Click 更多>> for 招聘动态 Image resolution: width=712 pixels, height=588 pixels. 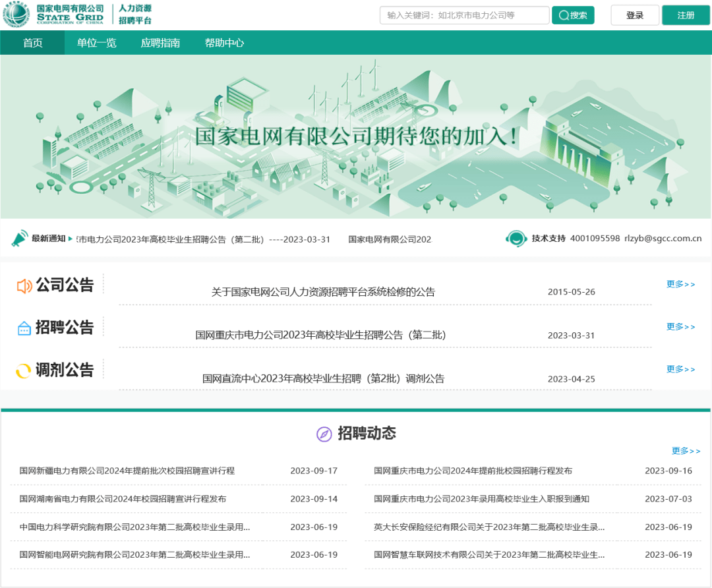point(686,451)
